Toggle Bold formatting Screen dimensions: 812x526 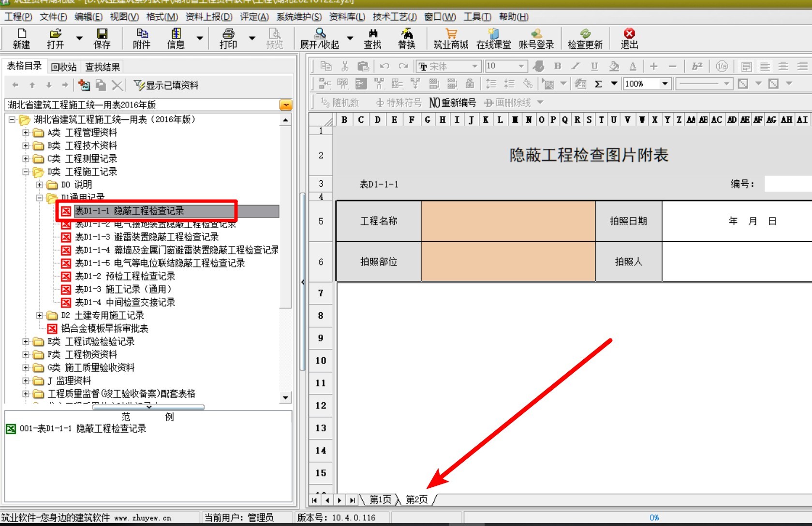pos(558,66)
